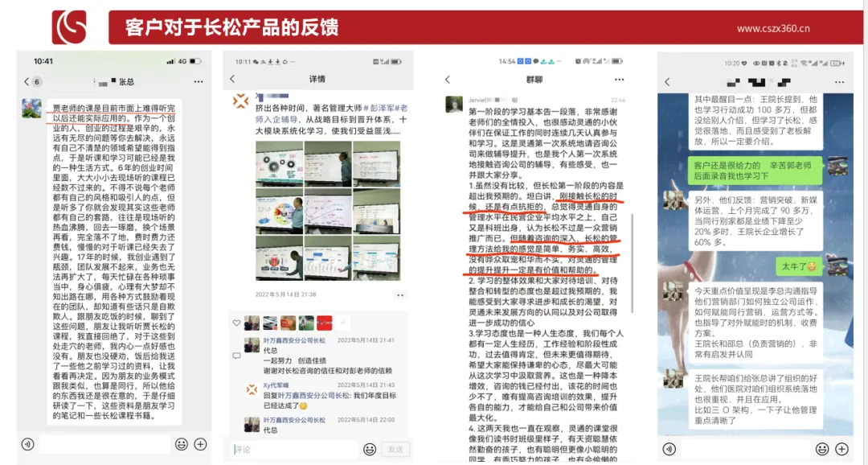This screenshot has width=868, height=465.
Task: Tap the plus icon in the snowy chat
Action: pyautogui.click(x=842, y=448)
